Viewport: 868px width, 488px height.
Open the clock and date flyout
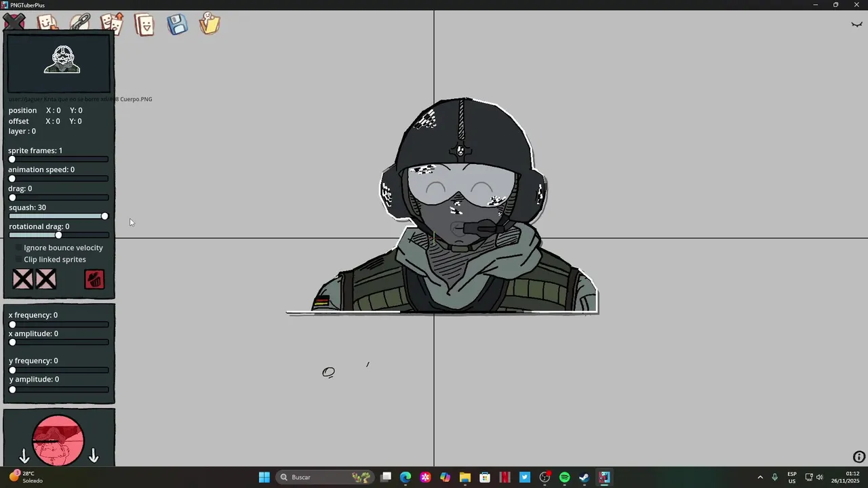pyautogui.click(x=846, y=477)
